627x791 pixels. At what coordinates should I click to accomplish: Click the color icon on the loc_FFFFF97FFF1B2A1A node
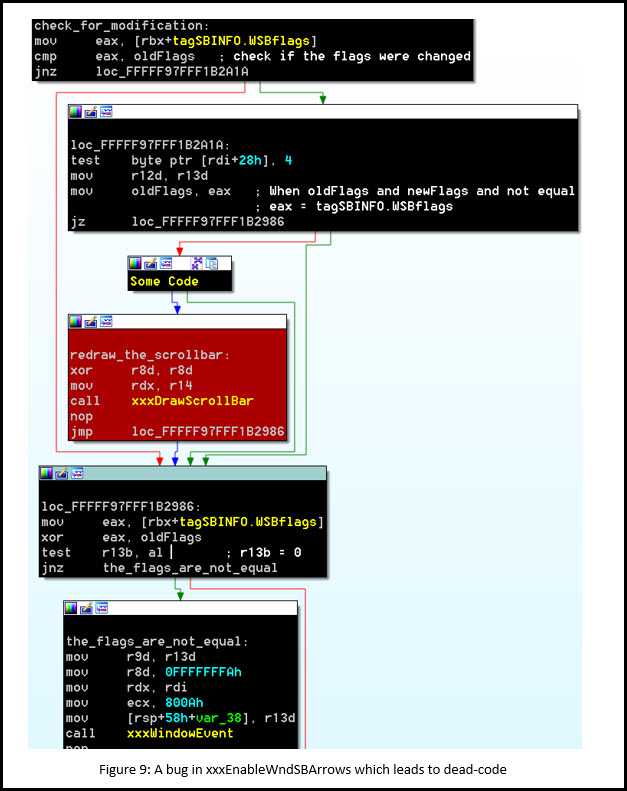(x=76, y=111)
